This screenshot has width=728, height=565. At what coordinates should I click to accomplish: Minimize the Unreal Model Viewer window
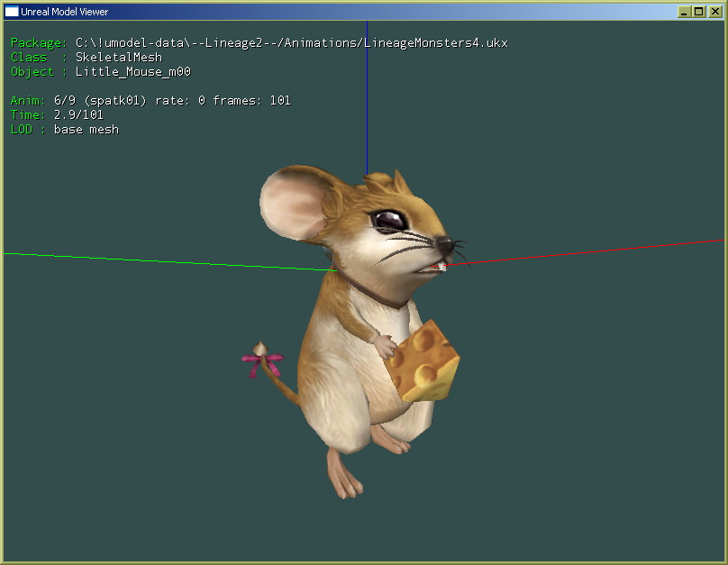[684, 12]
